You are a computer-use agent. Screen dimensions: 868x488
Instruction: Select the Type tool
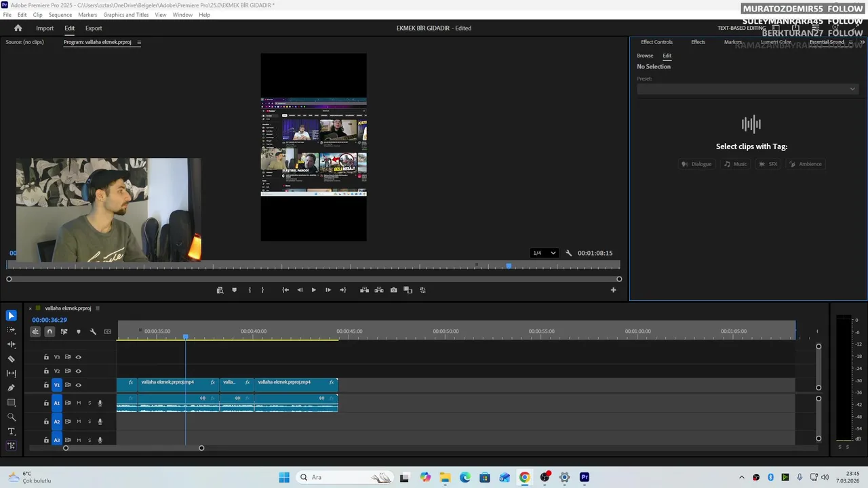point(11,431)
